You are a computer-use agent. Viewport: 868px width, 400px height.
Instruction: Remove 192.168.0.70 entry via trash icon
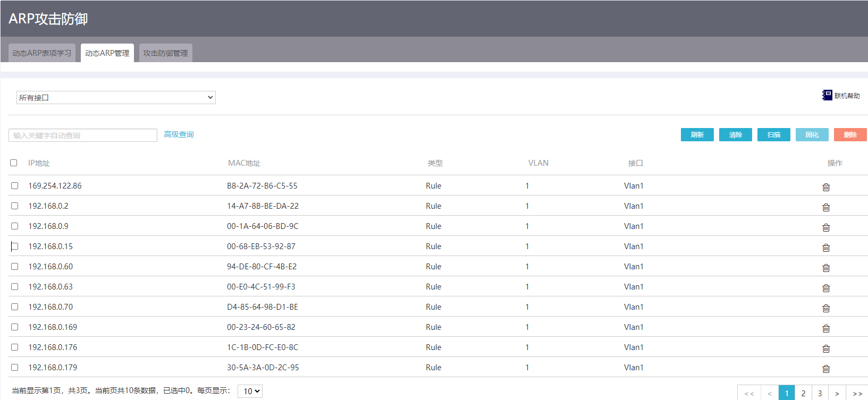click(826, 308)
